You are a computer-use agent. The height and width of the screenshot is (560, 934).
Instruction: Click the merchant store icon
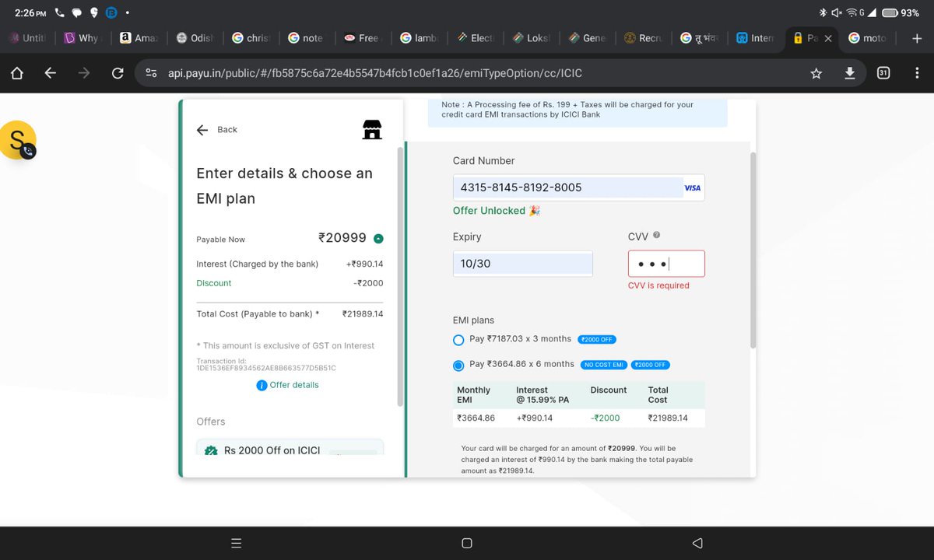(x=372, y=130)
